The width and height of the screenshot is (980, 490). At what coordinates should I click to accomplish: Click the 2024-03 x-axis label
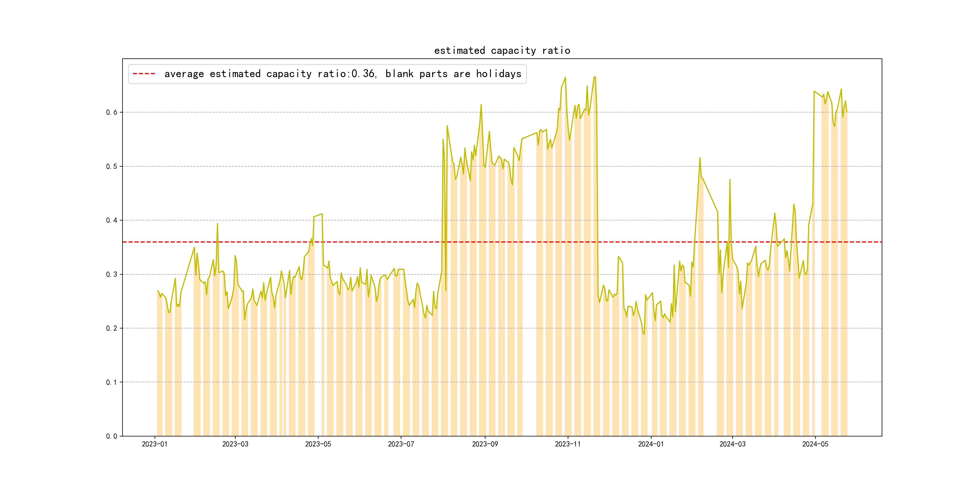tap(732, 444)
